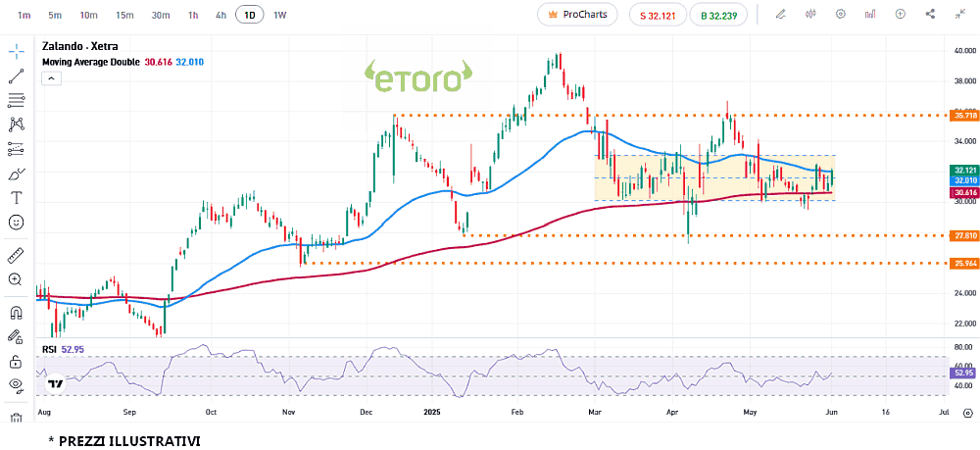Open ProCharts
The height and width of the screenshot is (450, 980).
tap(577, 15)
